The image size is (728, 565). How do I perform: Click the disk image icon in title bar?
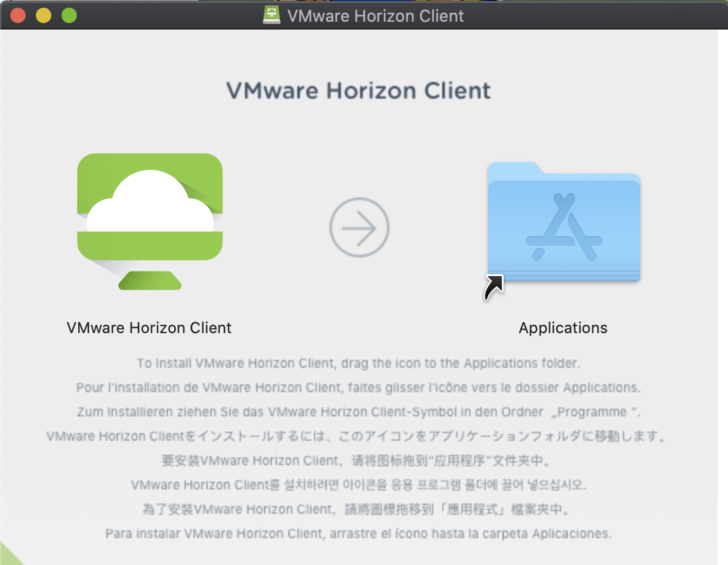pos(272,15)
